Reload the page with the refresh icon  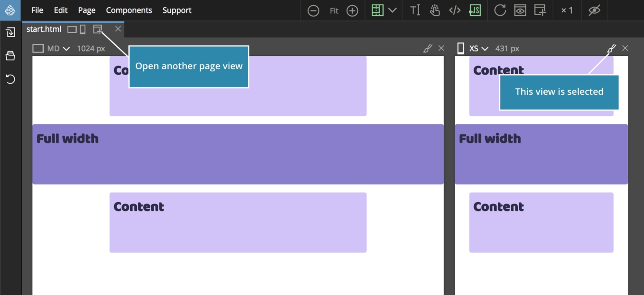[500, 10]
